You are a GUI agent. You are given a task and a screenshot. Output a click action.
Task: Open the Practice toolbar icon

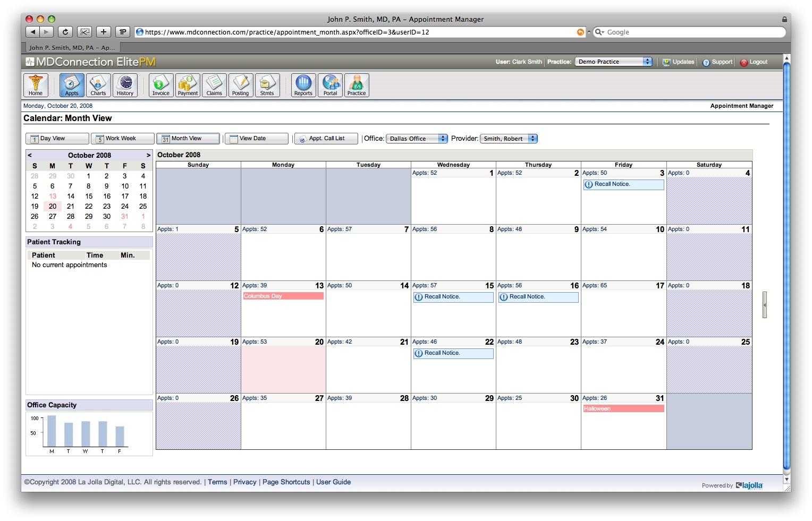coord(357,85)
